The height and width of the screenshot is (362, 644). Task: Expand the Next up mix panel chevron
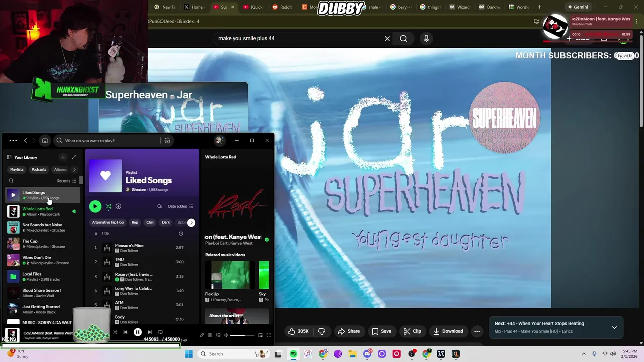(614, 327)
